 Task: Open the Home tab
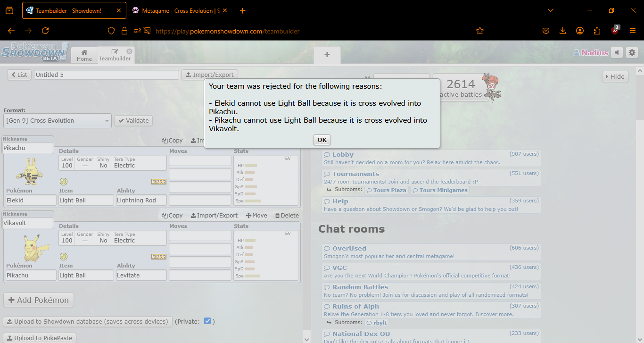pos(84,55)
